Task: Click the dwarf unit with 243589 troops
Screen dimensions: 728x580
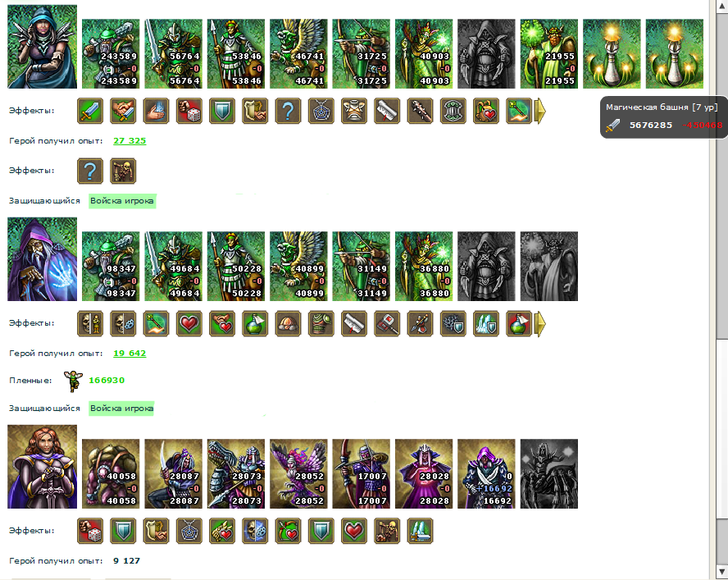Action: (x=111, y=53)
